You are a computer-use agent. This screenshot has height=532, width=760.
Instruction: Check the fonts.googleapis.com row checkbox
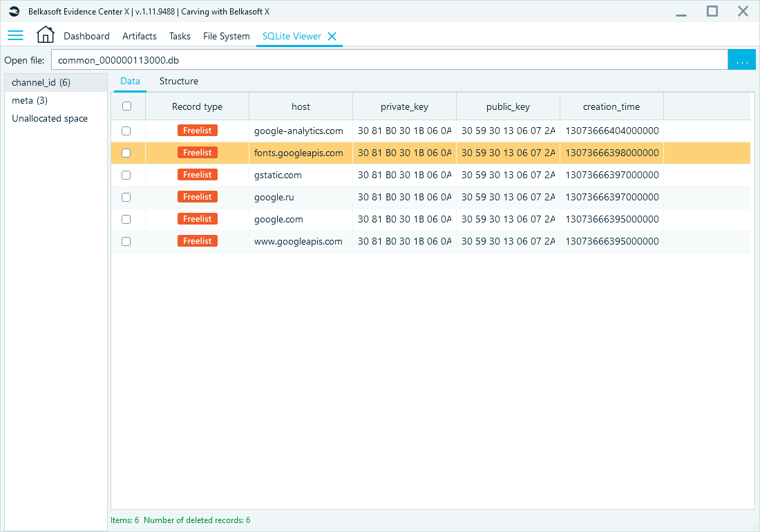[x=126, y=153]
